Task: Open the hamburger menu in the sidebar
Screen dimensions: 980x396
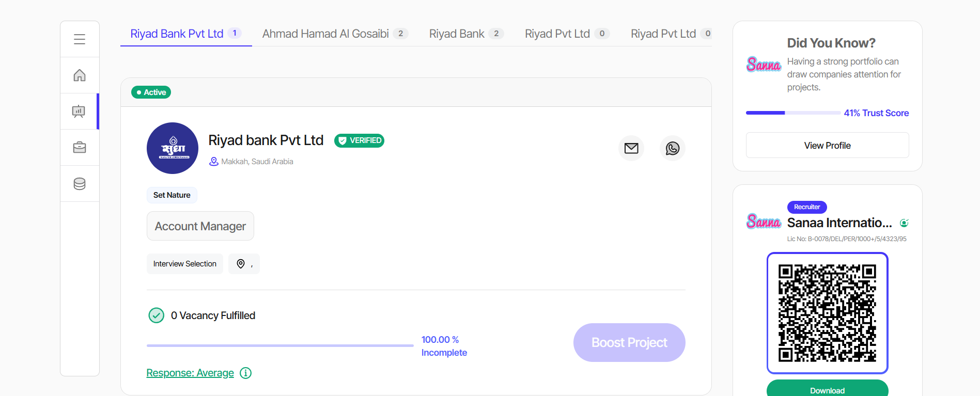Action: point(80,39)
